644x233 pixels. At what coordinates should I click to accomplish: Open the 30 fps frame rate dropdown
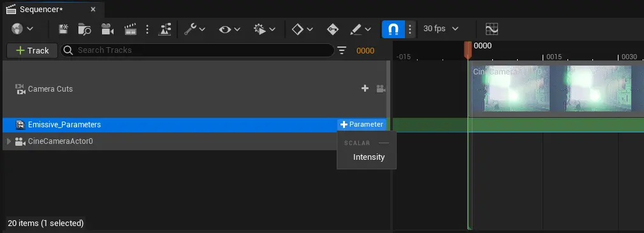coord(441,29)
